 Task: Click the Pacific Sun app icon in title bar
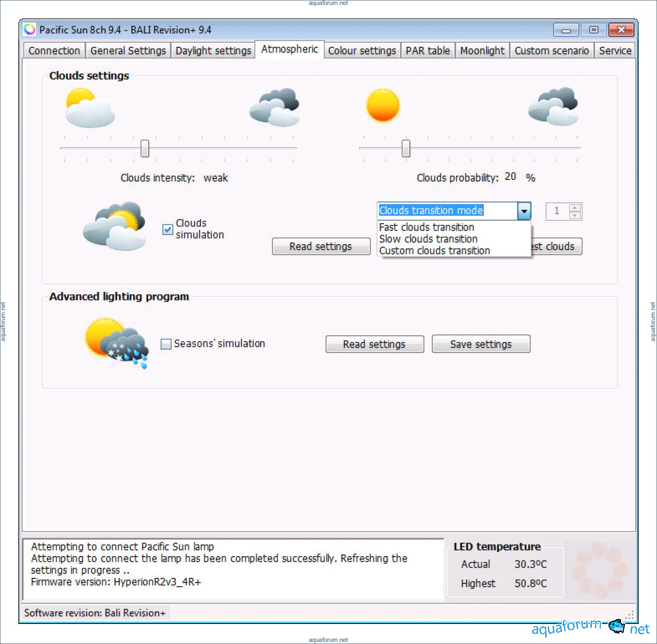[x=30, y=30]
